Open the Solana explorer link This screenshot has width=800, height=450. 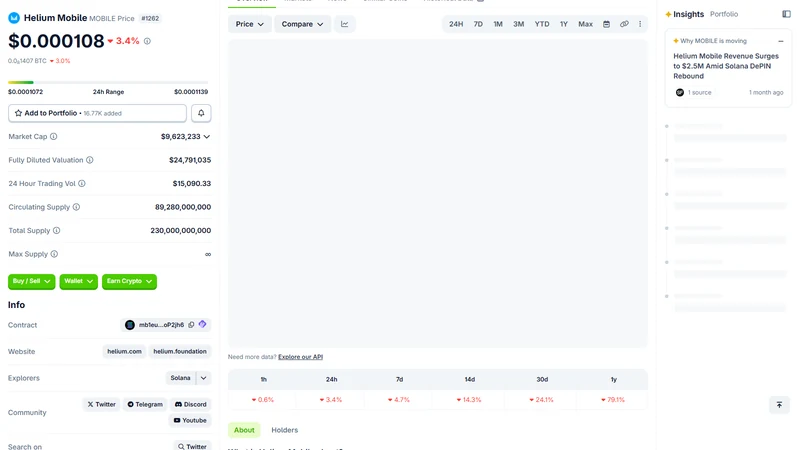point(180,378)
